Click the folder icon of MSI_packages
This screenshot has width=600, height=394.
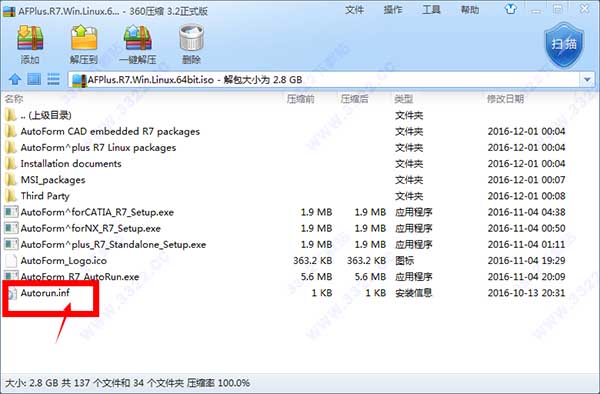[11, 179]
